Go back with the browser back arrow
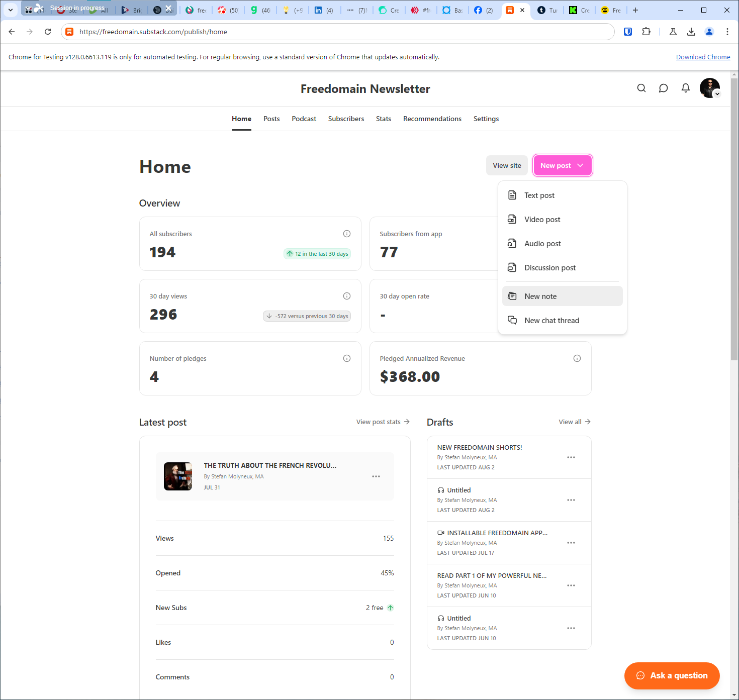The height and width of the screenshot is (700, 739). pos(12,32)
